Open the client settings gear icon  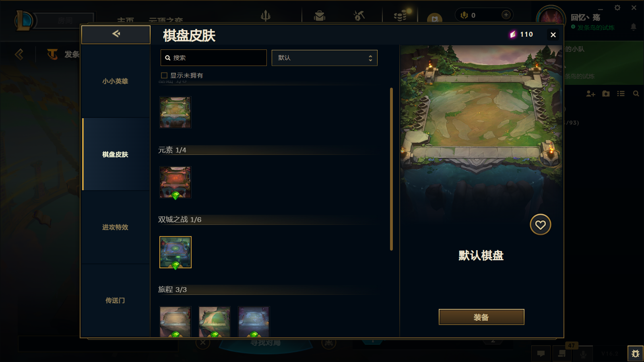617,8
